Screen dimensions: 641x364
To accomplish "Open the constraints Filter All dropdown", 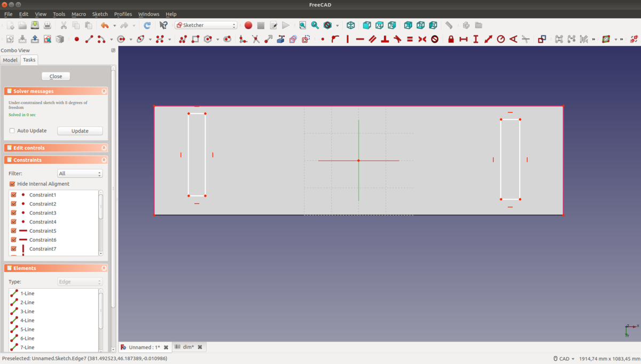I will pyautogui.click(x=80, y=173).
